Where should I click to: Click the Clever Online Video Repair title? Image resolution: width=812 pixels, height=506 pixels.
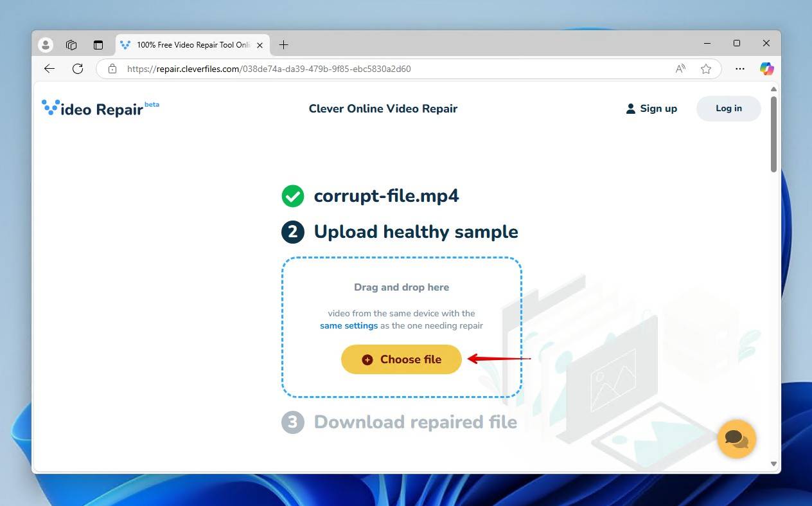click(x=383, y=109)
